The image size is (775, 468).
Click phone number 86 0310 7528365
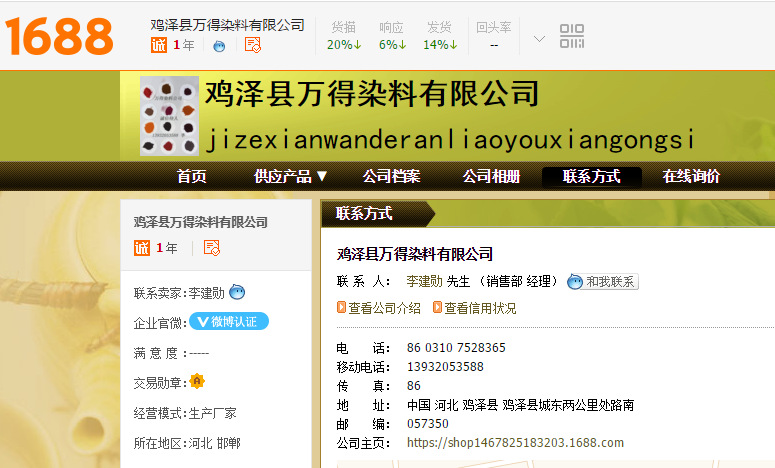click(x=456, y=348)
